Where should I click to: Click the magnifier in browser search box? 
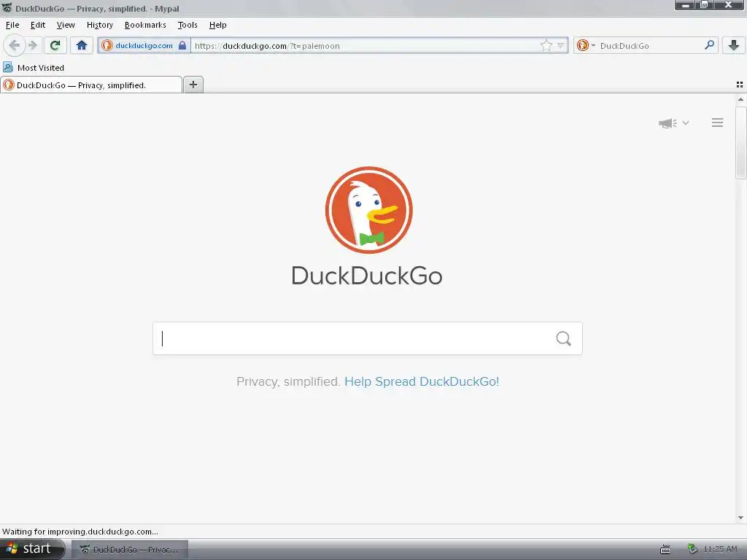(x=709, y=45)
